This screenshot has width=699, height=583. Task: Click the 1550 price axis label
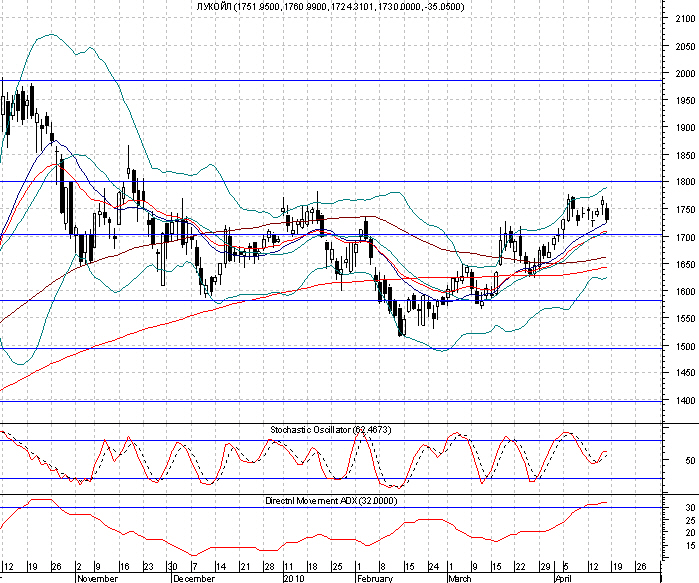point(685,319)
